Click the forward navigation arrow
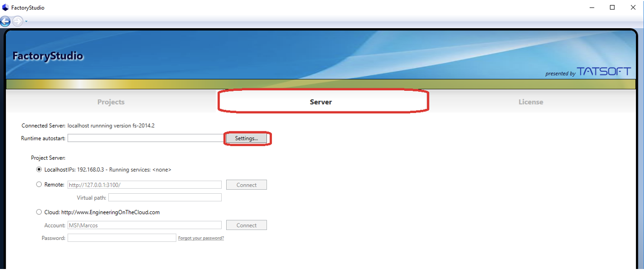The image size is (644, 271). [18, 21]
